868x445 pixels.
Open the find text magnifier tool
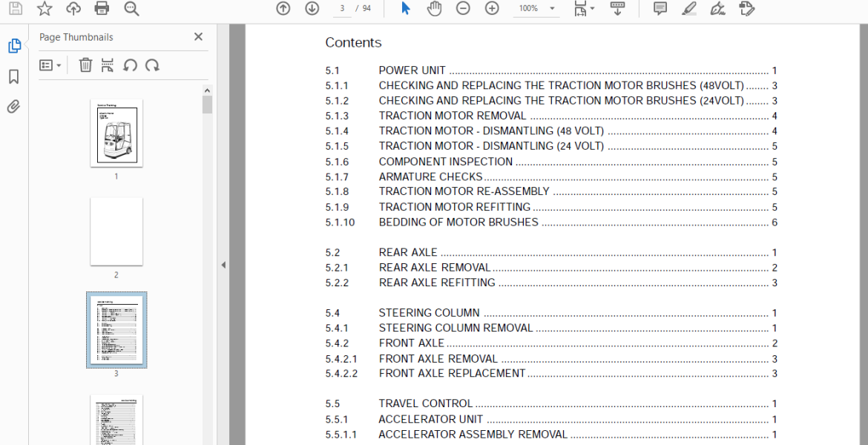tap(131, 9)
